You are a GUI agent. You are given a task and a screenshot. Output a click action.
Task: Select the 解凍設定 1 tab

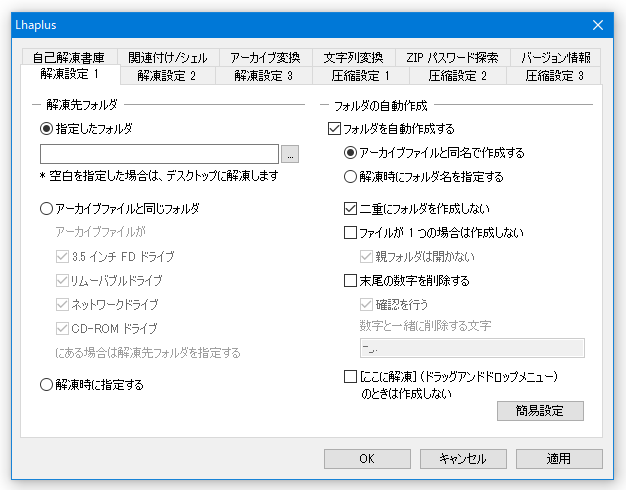click(70, 74)
